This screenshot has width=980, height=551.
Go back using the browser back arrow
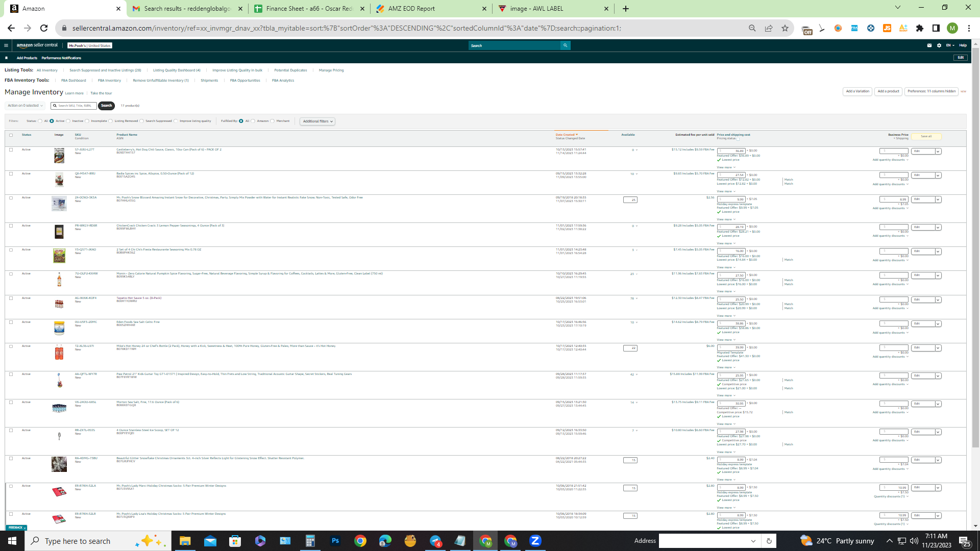click(x=11, y=28)
